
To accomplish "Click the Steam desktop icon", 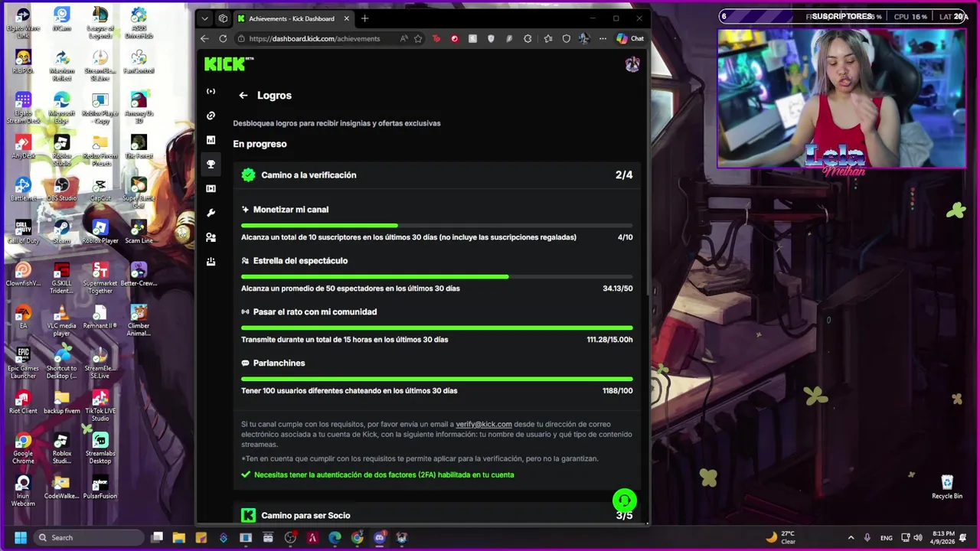I will 62,232.
